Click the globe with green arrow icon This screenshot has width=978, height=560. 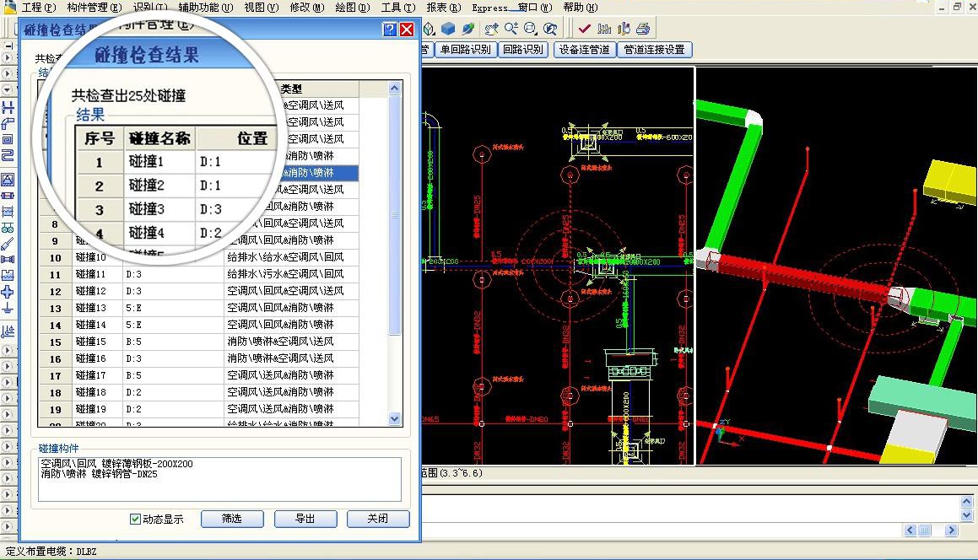(x=467, y=29)
